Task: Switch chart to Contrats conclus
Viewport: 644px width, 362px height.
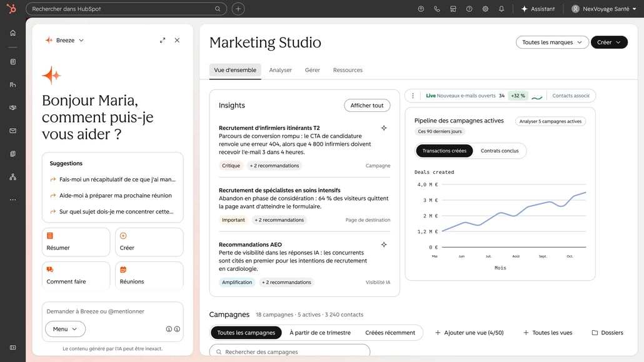Action: 500,151
